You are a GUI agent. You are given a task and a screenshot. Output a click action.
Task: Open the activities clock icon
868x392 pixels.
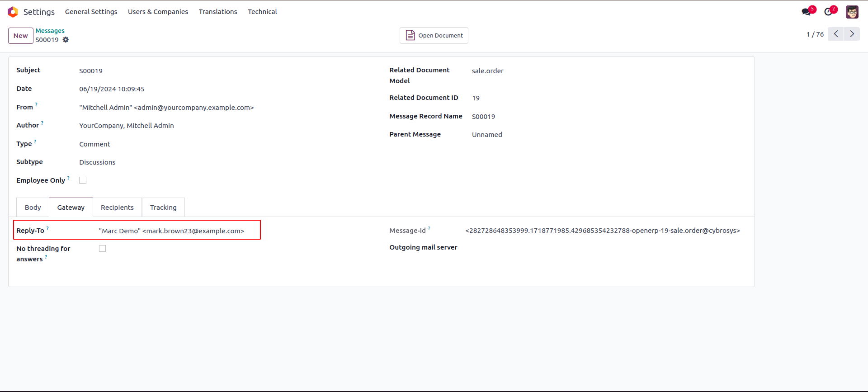(x=828, y=12)
